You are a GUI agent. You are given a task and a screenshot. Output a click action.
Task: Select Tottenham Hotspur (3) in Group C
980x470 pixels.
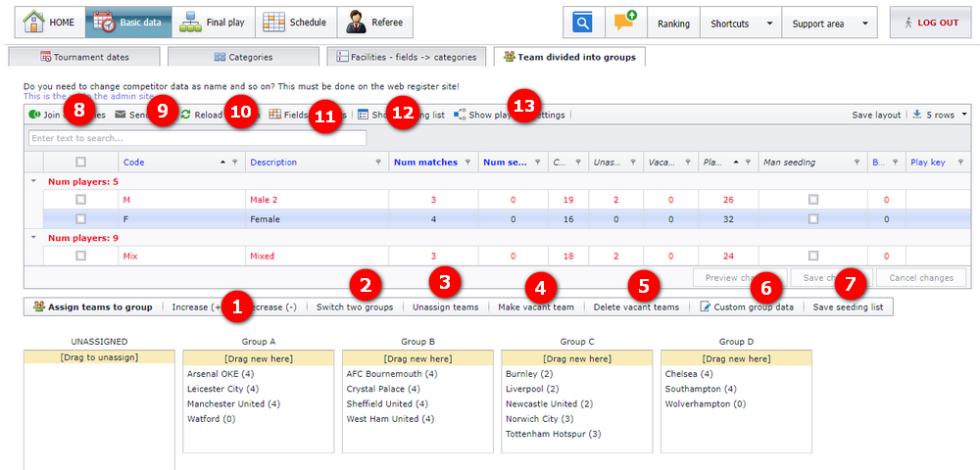[x=553, y=434]
